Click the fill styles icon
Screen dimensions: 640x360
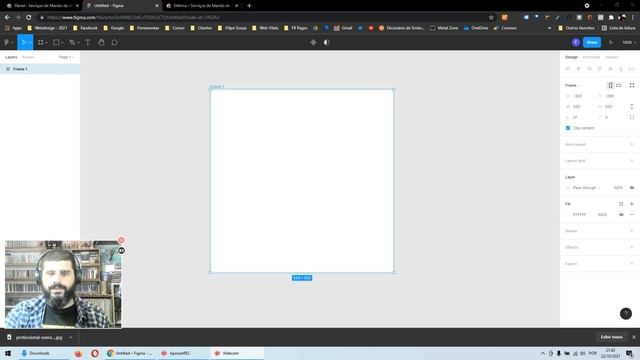[621, 204]
